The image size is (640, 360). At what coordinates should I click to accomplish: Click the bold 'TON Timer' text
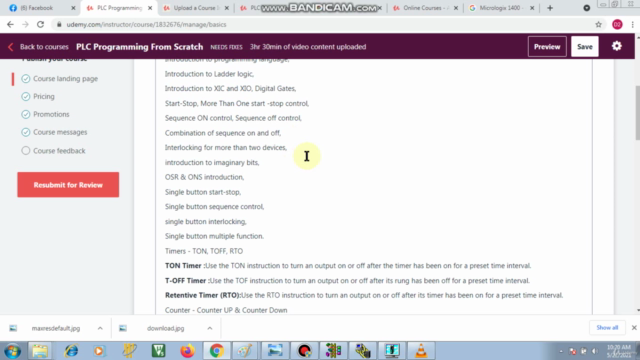coord(183,266)
